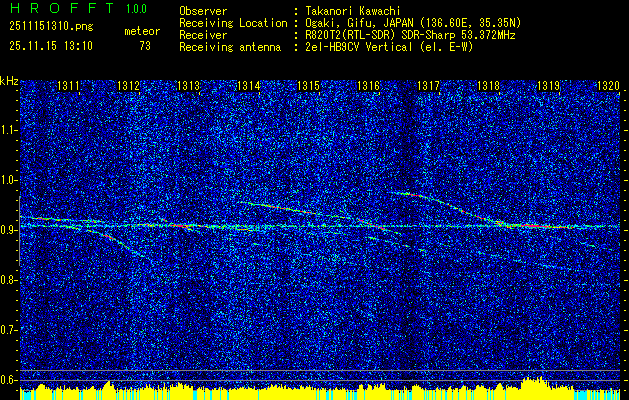Image resolution: width=629 pixels, height=400 pixels.
Task: Click the meteor label
Action: [x=142, y=31]
